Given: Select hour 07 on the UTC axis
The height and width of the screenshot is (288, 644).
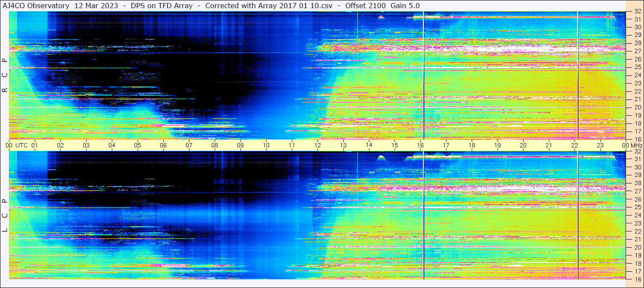Looking at the screenshot, I should [189, 145].
